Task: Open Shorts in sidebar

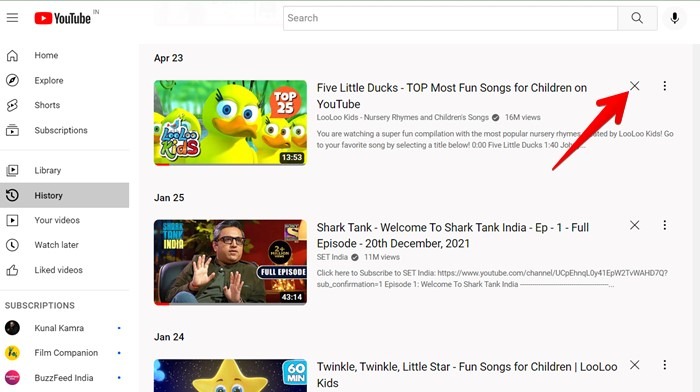Action: pos(65,105)
